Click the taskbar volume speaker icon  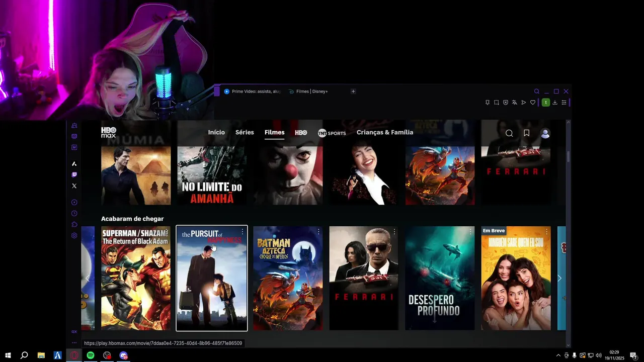pos(599,355)
